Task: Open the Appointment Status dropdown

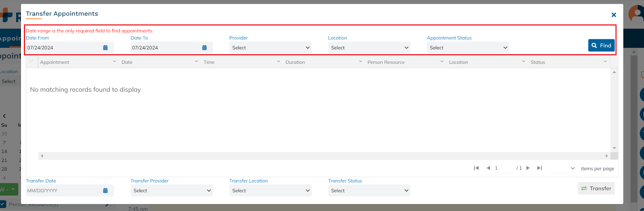Action: point(468,48)
